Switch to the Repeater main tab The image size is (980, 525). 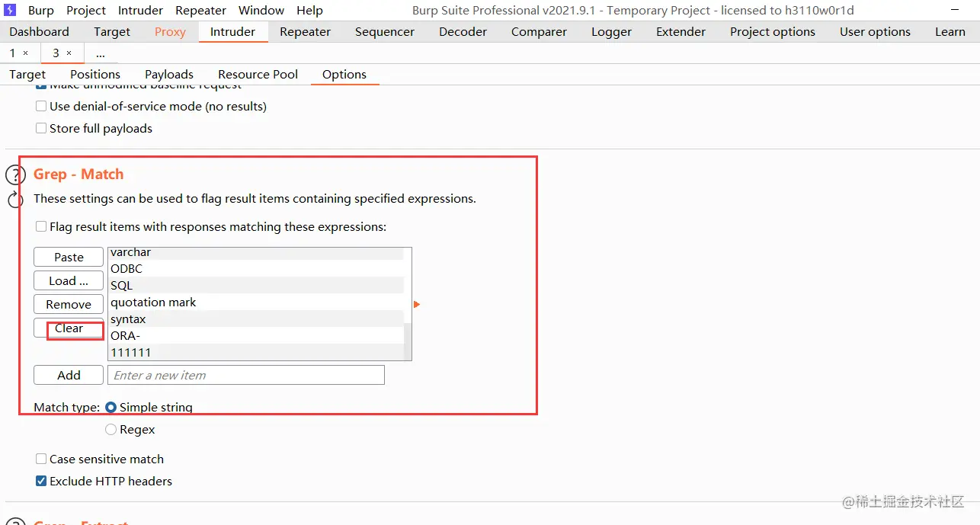[305, 32]
